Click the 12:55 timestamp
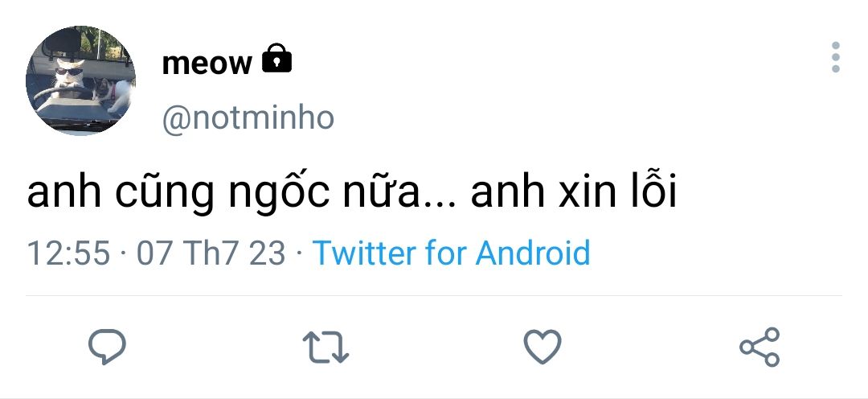The image size is (868, 399). pos(68,253)
